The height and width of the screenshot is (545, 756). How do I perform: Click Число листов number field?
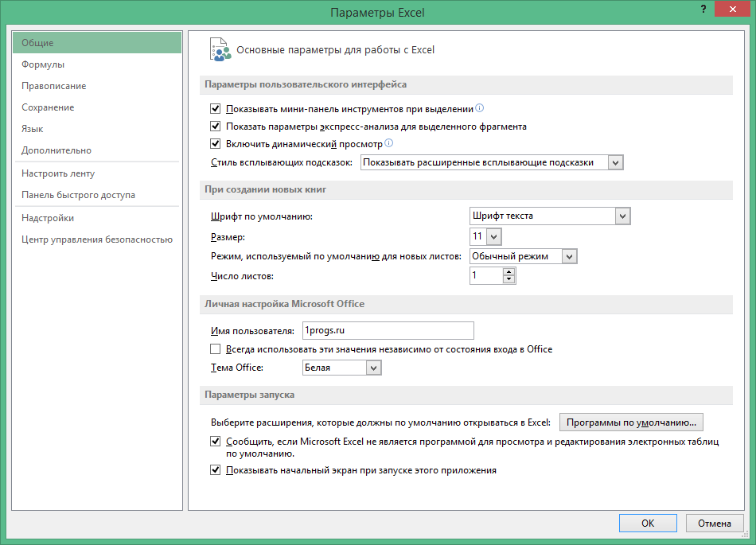pyautogui.click(x=486, y=275)
